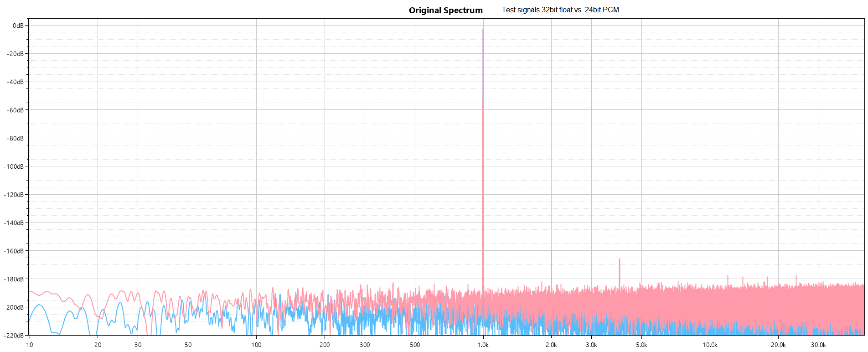
Task: Click the 'Original Spectrum' chart title
Action: (x=445, y=10)
